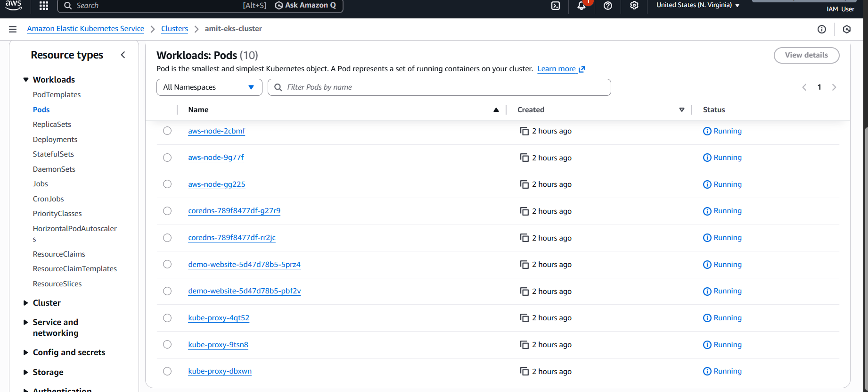Click the info circle icon near breadcrumbs
The image size is (868, 392).
coord(822,29)
